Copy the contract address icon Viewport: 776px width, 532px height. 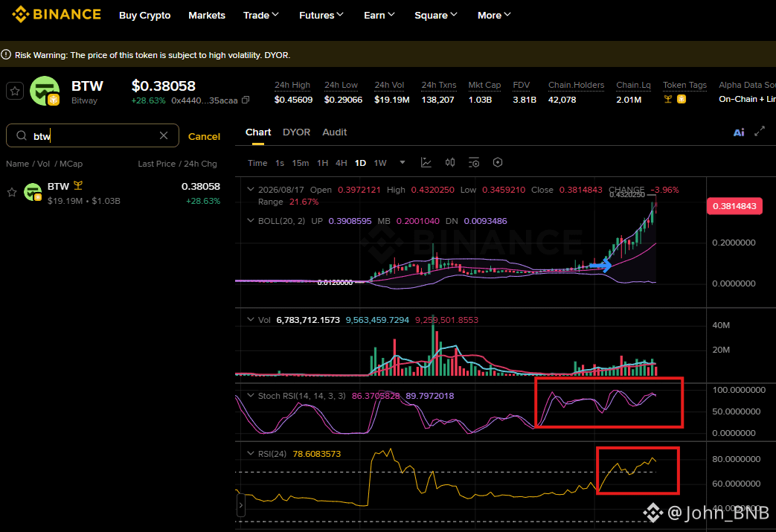click(246, 100)
